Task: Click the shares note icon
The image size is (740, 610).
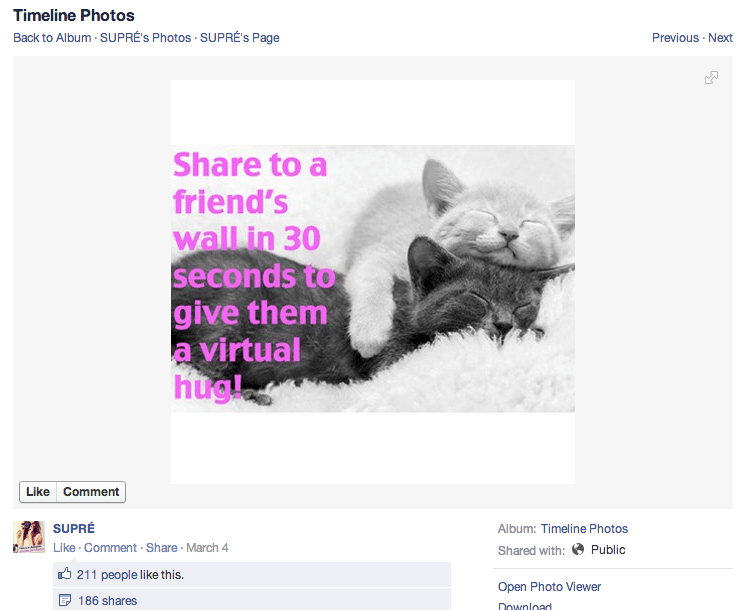Action: pos(65,600)
